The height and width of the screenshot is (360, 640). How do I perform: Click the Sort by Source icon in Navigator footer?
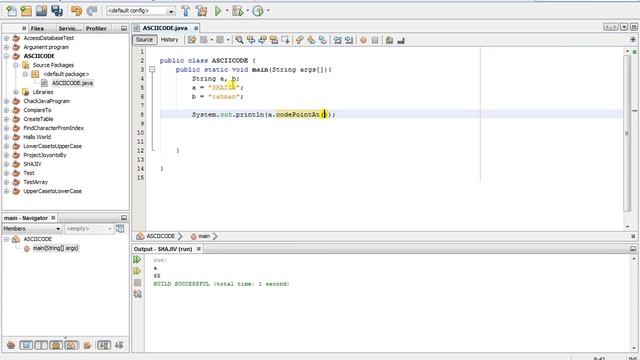coord(119,345)
